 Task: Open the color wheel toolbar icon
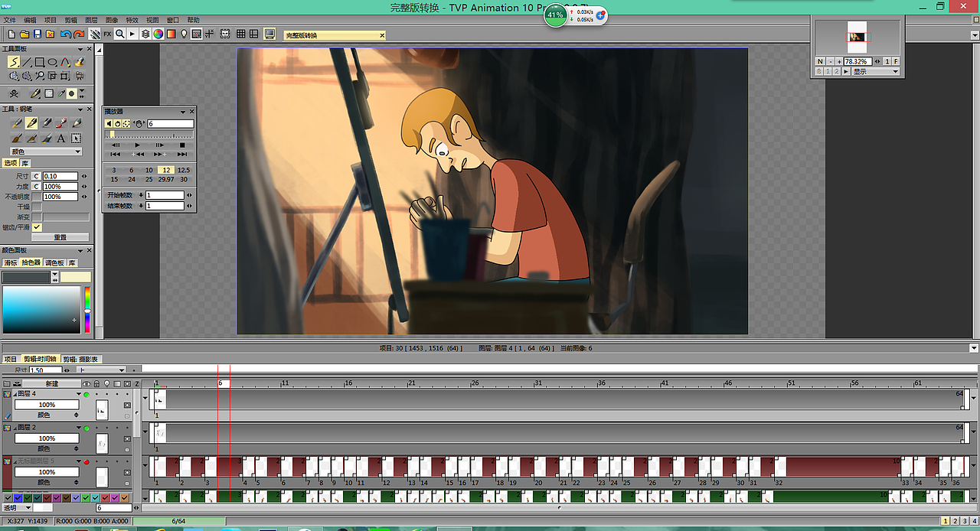point(158,34)
